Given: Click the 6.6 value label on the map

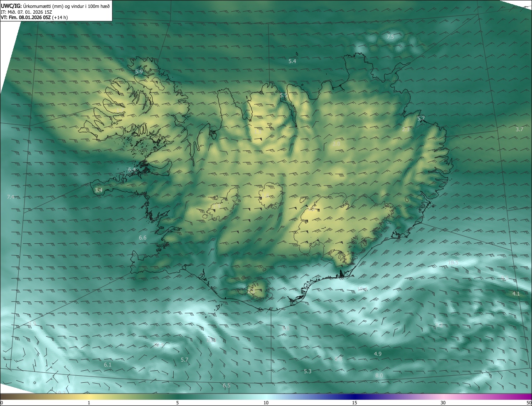Looking at the screenshot, I should (143, 238).
